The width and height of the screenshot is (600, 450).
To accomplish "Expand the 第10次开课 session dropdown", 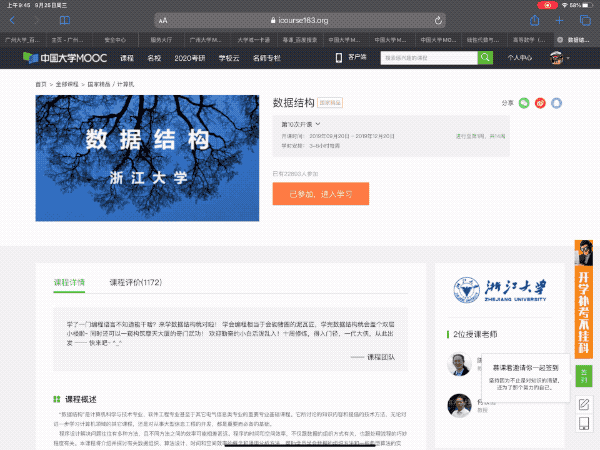I will [301, 124].
